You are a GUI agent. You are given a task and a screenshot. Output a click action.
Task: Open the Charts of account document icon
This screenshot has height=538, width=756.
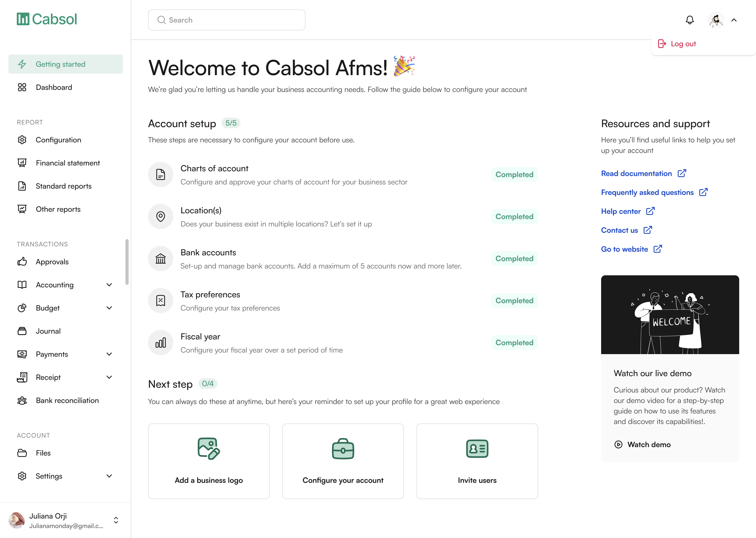[161, 175]
